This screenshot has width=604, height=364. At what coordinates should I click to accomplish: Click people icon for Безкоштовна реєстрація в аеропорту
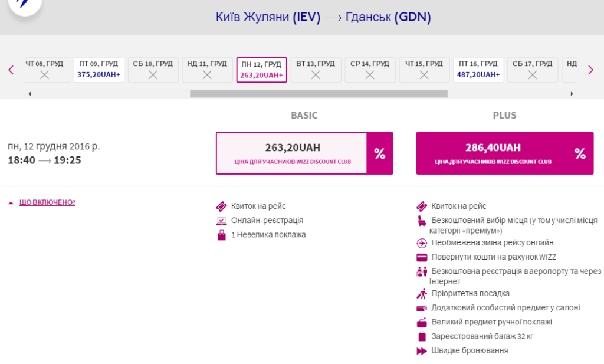tap(422, 271)
